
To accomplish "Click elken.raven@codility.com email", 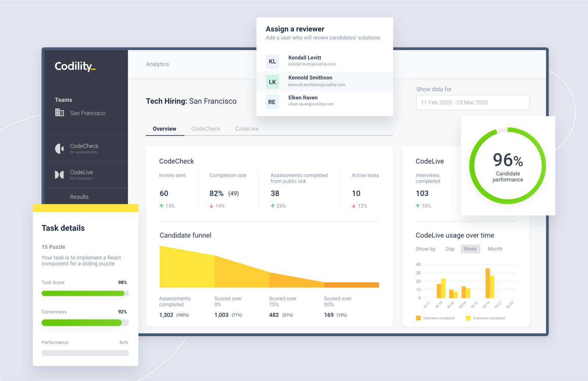I will [x=311, y=104].
